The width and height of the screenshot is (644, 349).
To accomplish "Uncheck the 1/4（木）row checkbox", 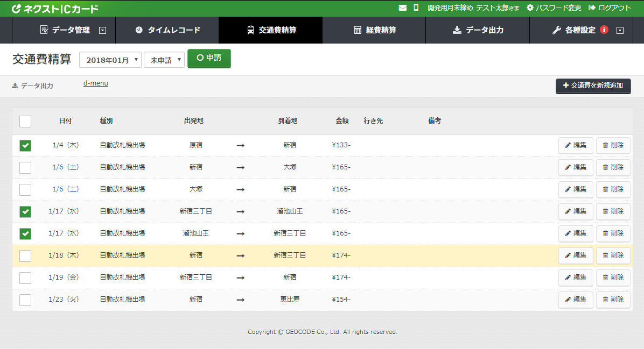I will tap(25, 145).
